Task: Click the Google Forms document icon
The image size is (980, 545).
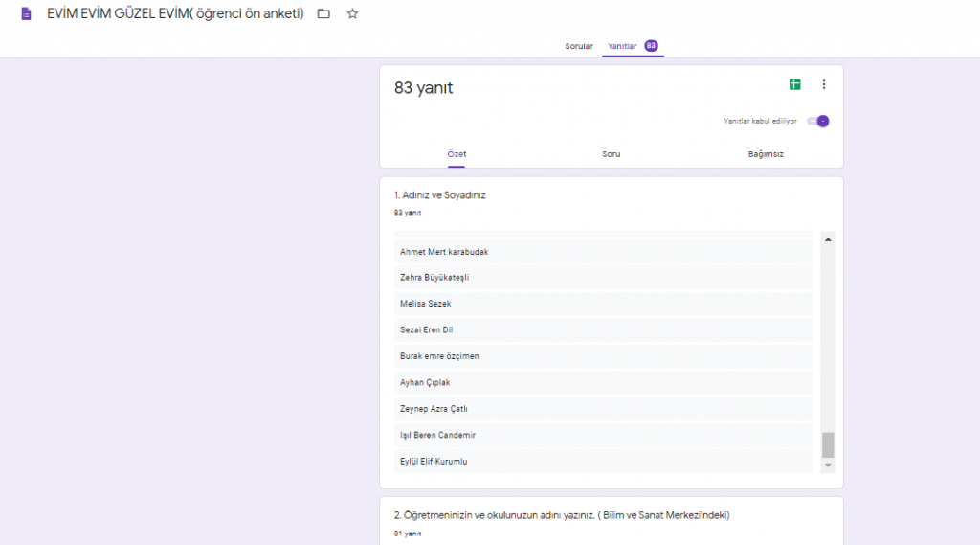Action: click(x=26, y=14)
